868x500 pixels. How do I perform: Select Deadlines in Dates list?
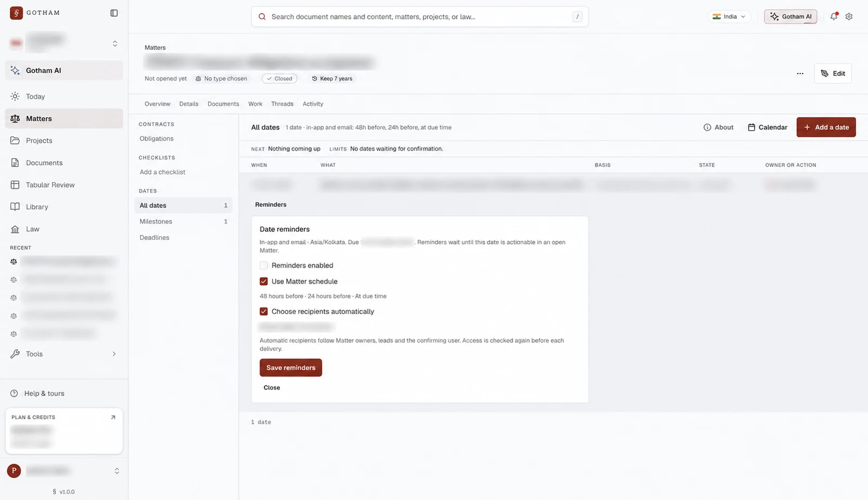click(183, 238)
